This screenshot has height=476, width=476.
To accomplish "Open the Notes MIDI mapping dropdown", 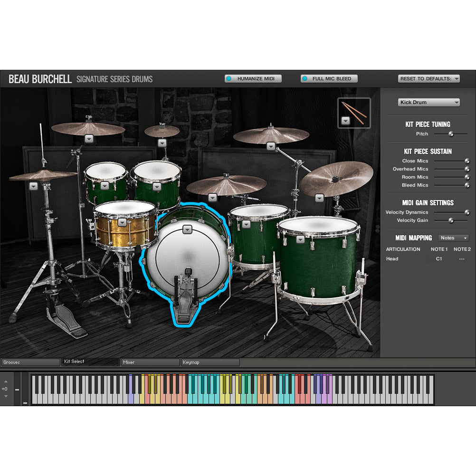I will pyautogui.click(x=453, y=238).
